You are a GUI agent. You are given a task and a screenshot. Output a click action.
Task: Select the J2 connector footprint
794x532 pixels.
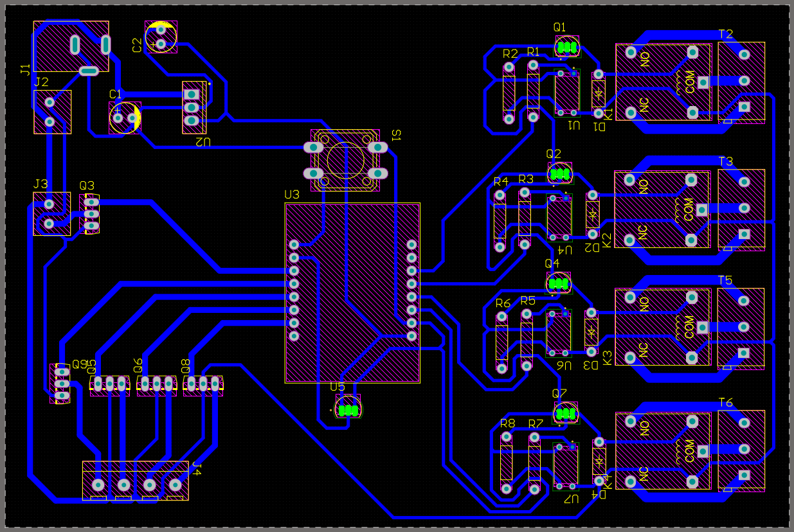(x=52, y=112)
